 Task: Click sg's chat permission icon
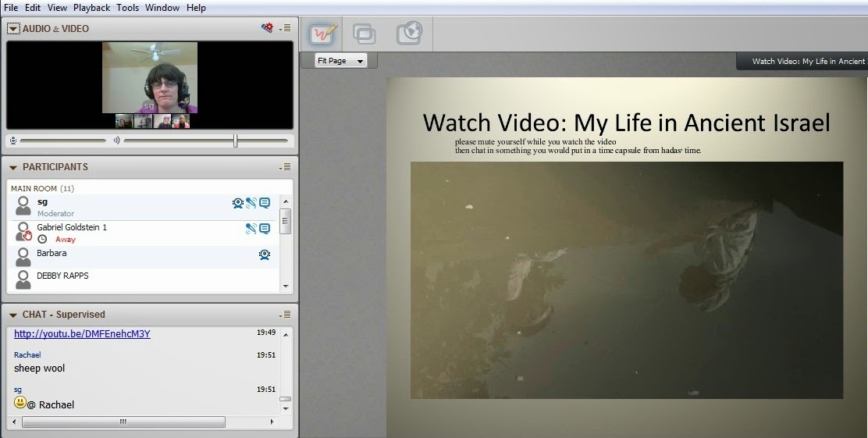click(x=265, y=203)
